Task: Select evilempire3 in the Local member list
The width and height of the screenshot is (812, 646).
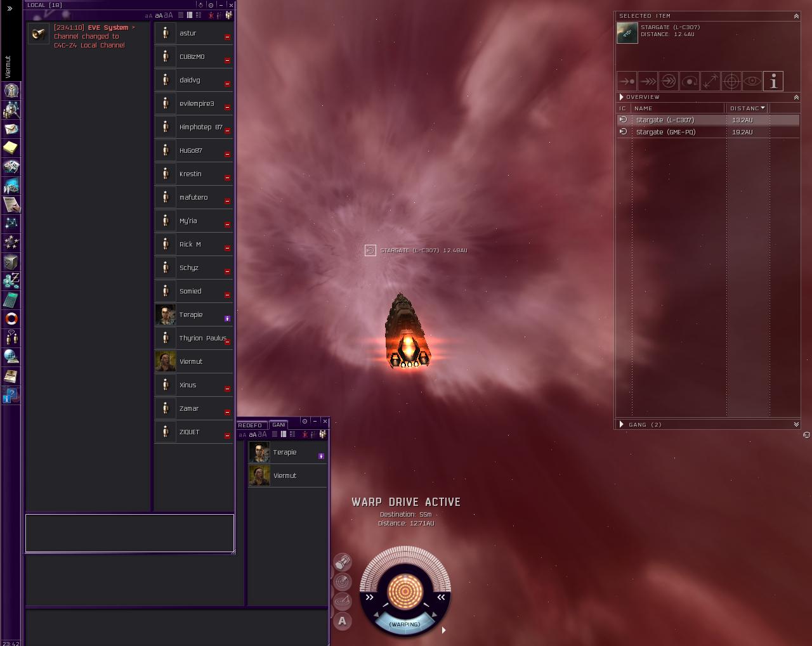Action: pyautogui.click(x=194, y=103)
